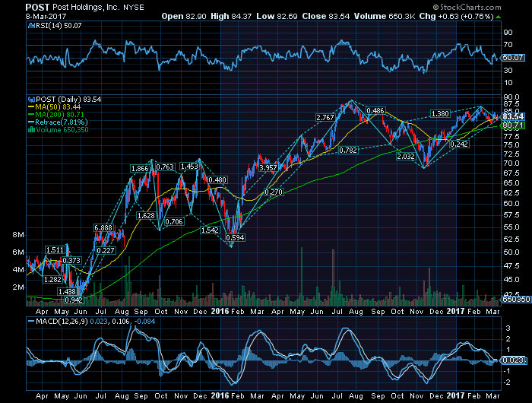The width and height of the screenshot is (532, 403).
Task: Click the Low 82.69 value
Action: coord(277,16)
